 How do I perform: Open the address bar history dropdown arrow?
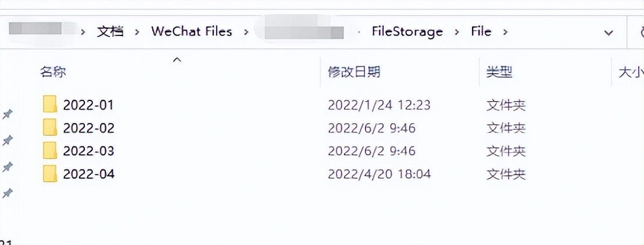pos(608,33)
